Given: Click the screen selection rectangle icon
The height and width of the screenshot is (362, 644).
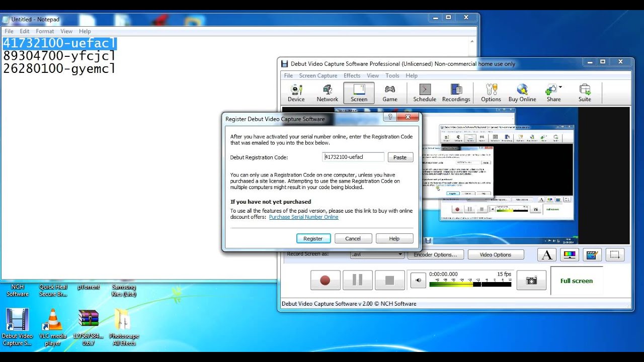Looking at the screenshot, I should (615, 255).
